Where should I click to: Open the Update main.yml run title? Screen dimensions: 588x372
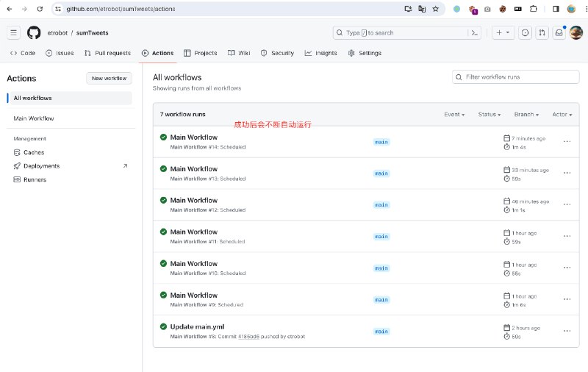[197, 326]
